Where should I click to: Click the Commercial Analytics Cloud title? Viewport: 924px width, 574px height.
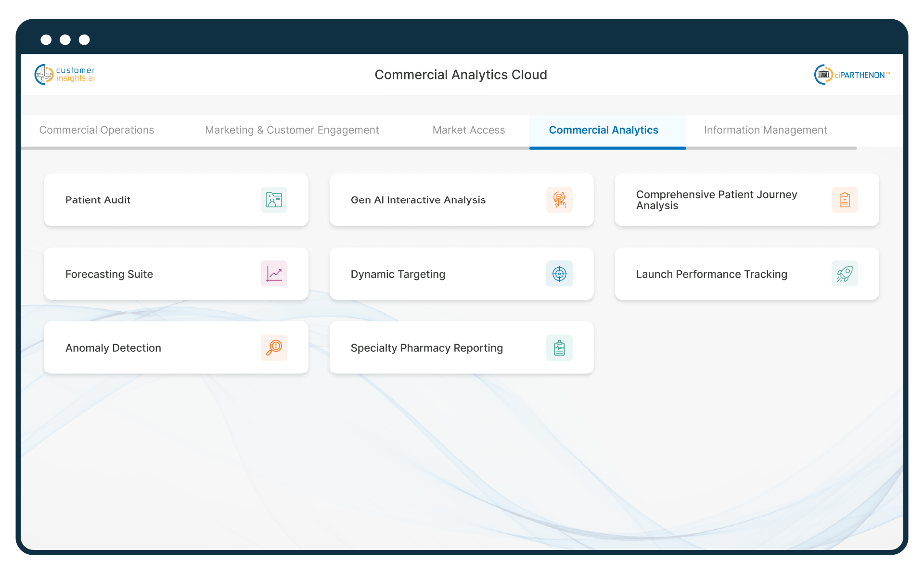461,75
